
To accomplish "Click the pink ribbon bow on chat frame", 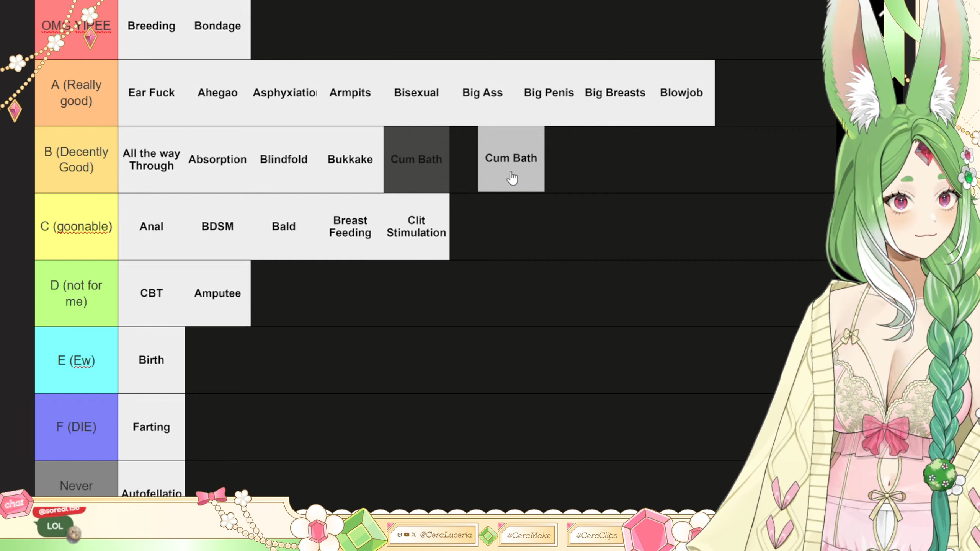I will click(x=211, y=496).
